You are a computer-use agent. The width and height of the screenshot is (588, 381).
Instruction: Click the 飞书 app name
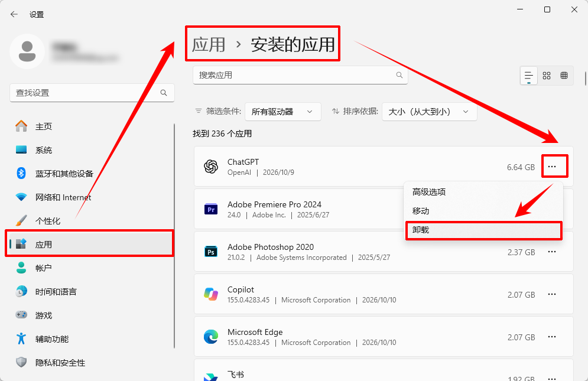pyautogui.click(x=236, y=375)
